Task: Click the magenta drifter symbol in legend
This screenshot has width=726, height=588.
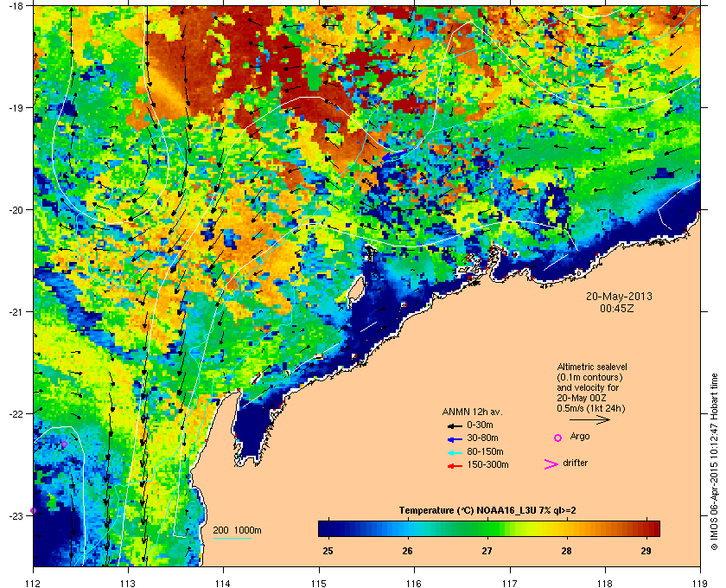Action: pos(551,464)
